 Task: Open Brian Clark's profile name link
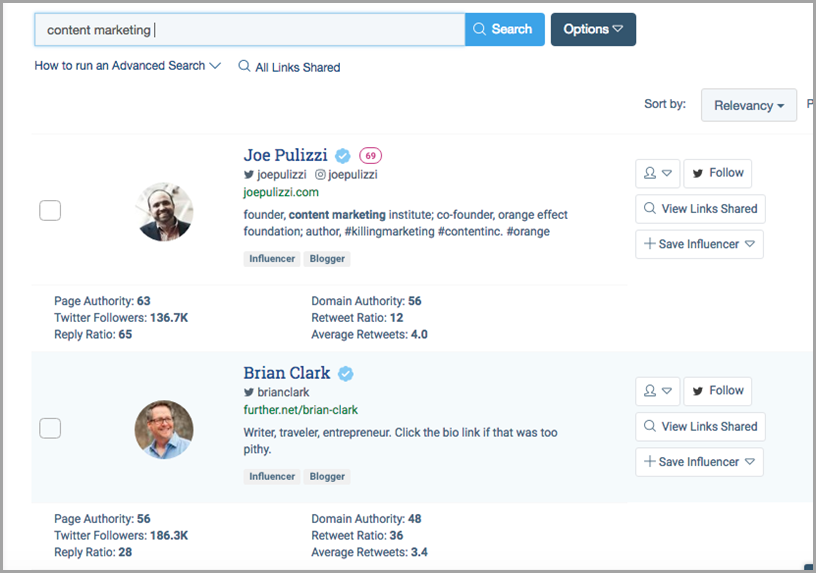click(x=287, y=373)
